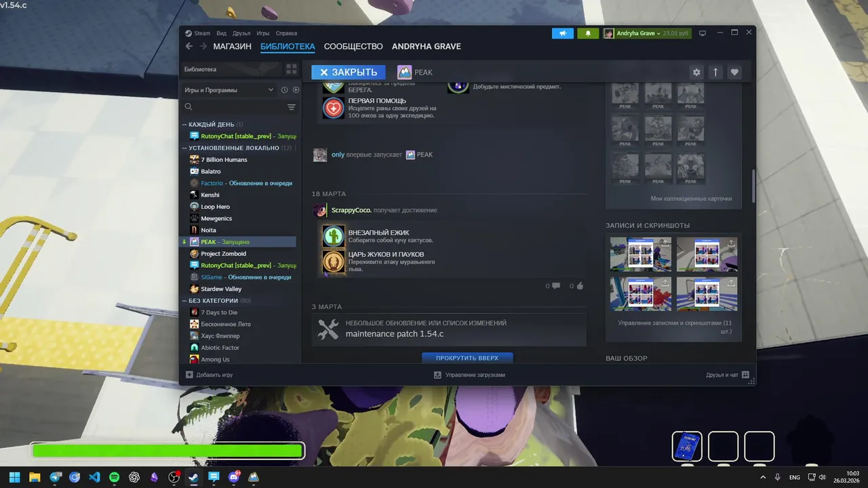This screenshot has width=868, height=488.
Task: Collapse the 'Установленные локально' category
Action: 184,148
